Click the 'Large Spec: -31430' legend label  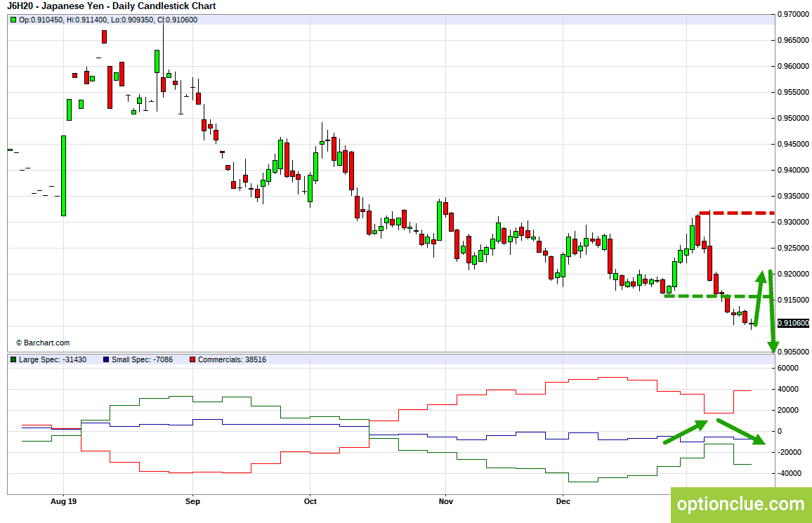pos(52,359)
